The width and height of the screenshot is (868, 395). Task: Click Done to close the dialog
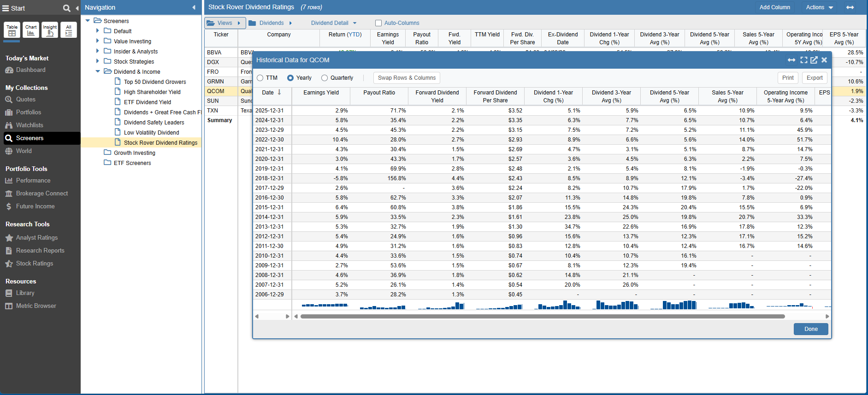811,329
